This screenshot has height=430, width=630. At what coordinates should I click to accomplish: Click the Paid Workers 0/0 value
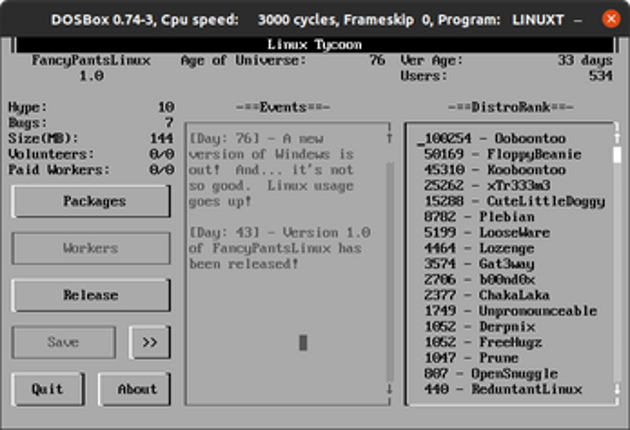[162, 170]
